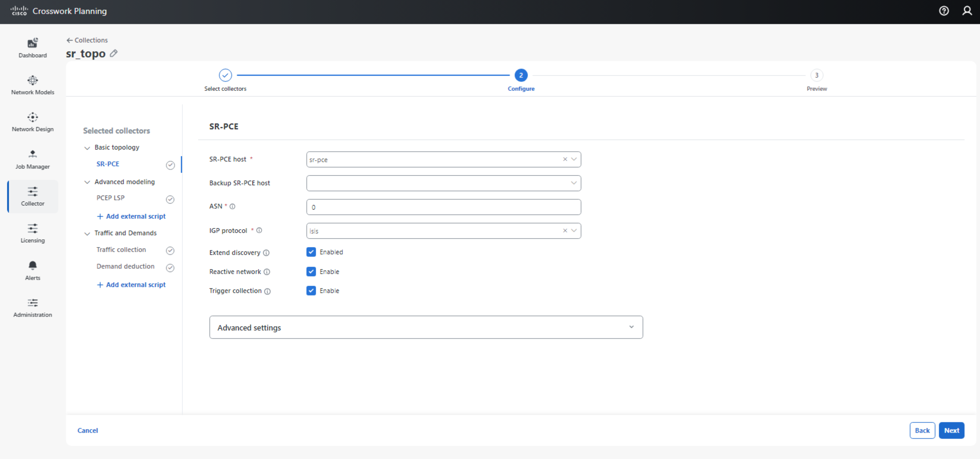
Task: Open Network Models from sidebar
Action: pos(33,85)
